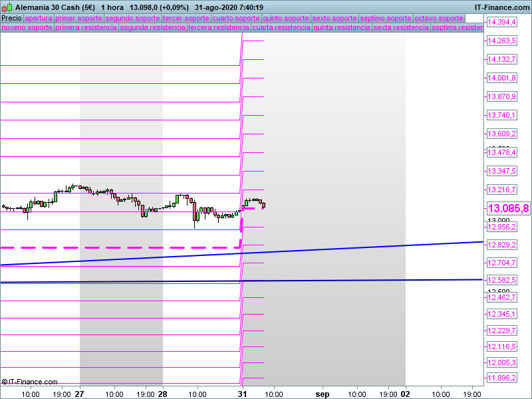Click price level label 12.704,7

(502, 263)
